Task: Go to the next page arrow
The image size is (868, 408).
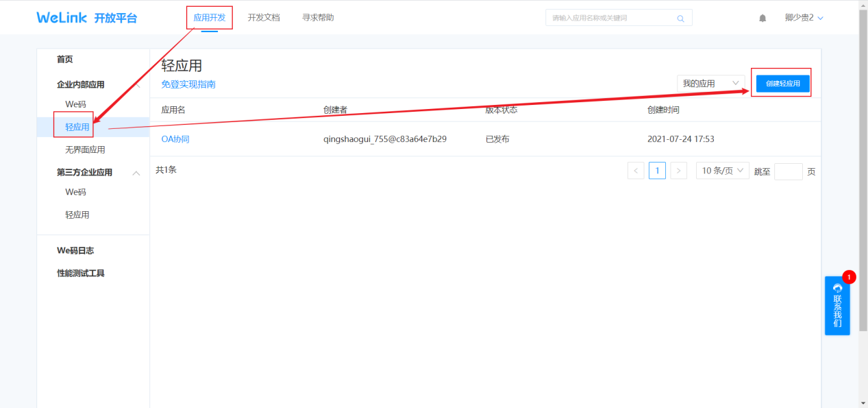Action: 678,171
